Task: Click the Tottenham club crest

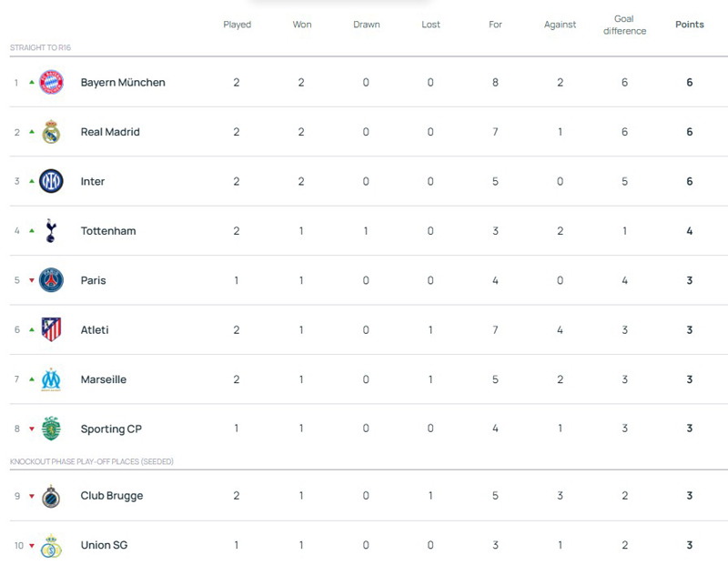Action: click(51, 231)
